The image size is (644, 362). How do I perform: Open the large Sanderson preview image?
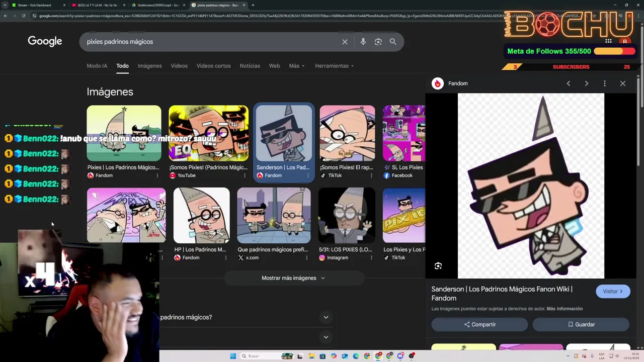tap(531, 186)
